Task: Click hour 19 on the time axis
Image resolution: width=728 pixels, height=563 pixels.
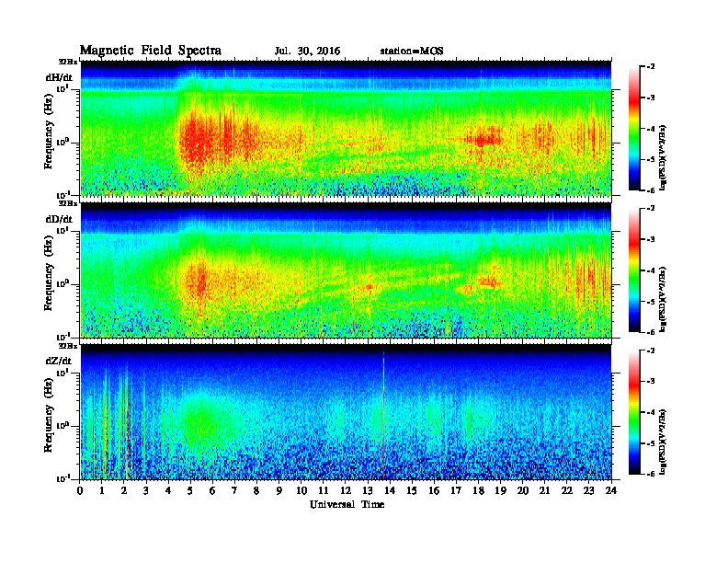Action: pyautogui.click(x=500, y=491)
